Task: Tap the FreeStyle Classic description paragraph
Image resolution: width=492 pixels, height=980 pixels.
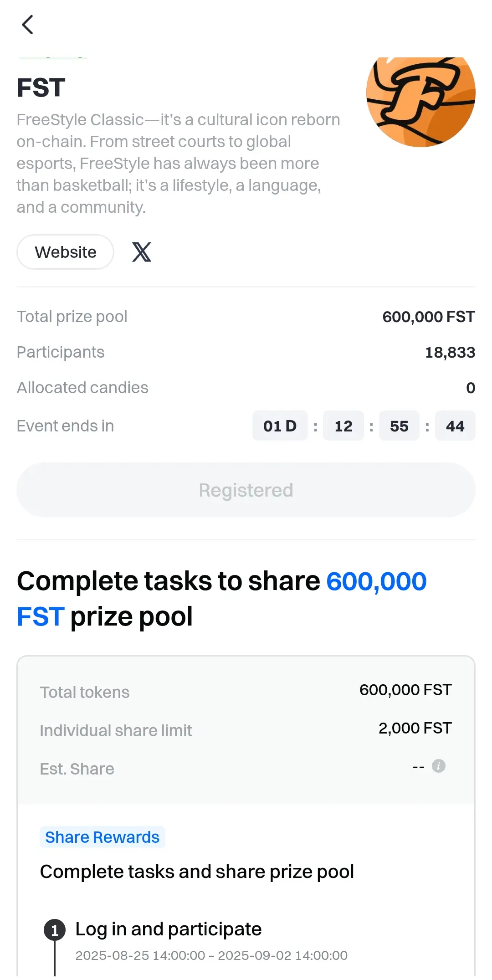Action: point(179,164)
